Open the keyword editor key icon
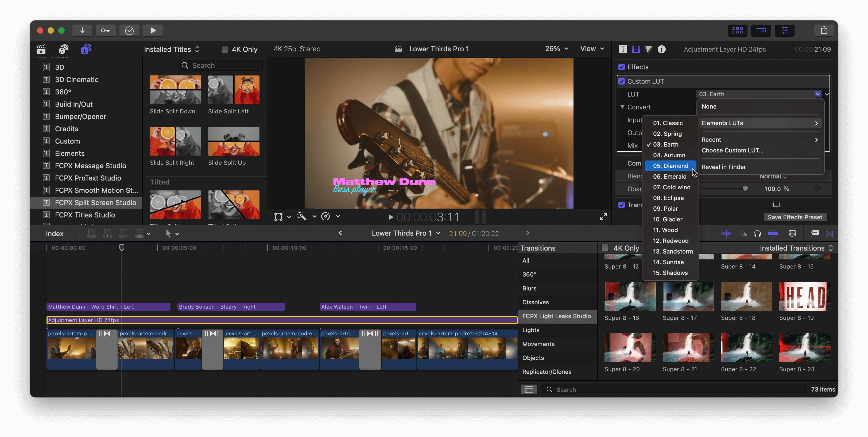The image size is (868, 437). pos(106,30)
